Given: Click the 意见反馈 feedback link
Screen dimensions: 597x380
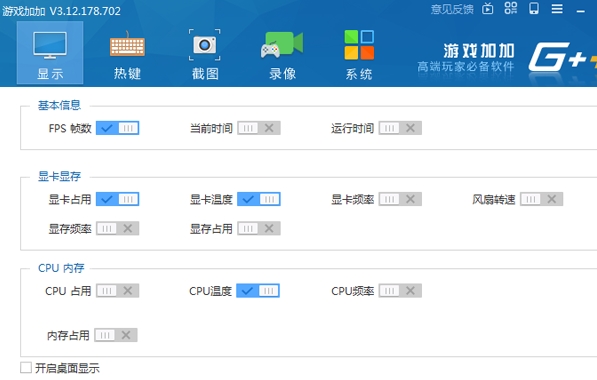Looking at the screenshot, I should coord(452,9).
